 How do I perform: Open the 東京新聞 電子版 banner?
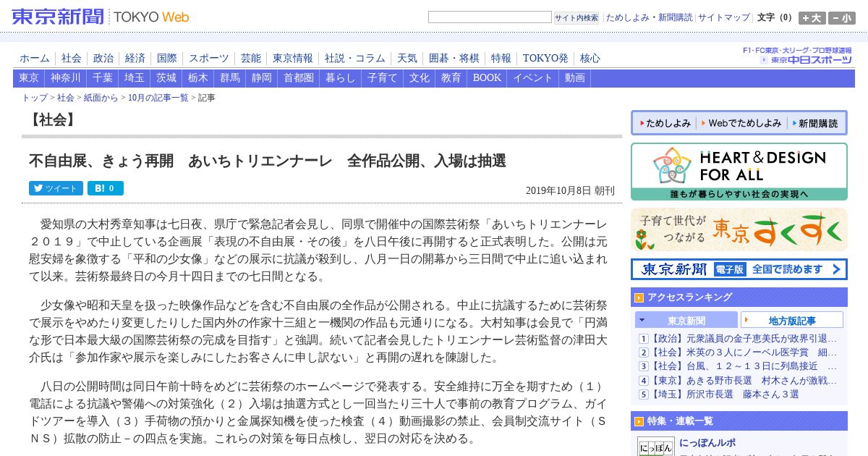click(x=739, y=269)
